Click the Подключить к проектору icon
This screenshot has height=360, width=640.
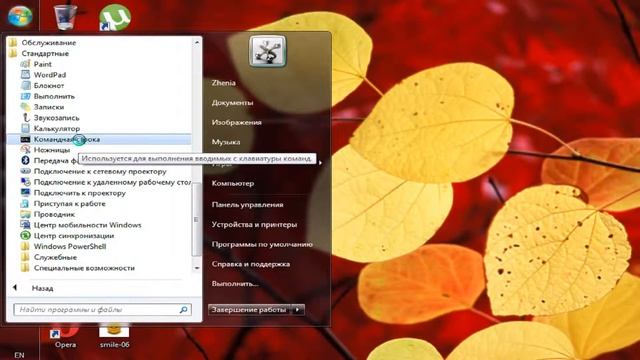coord(25,193)
